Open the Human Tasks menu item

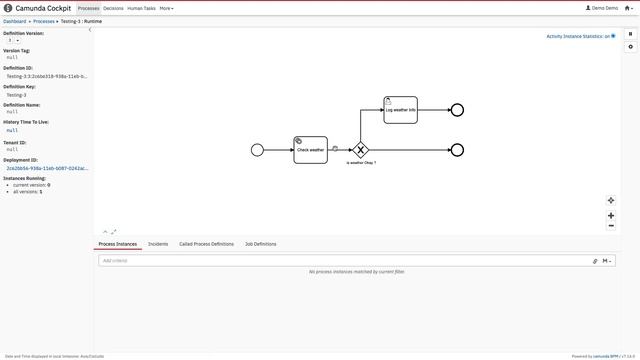(x=141, y=8)
